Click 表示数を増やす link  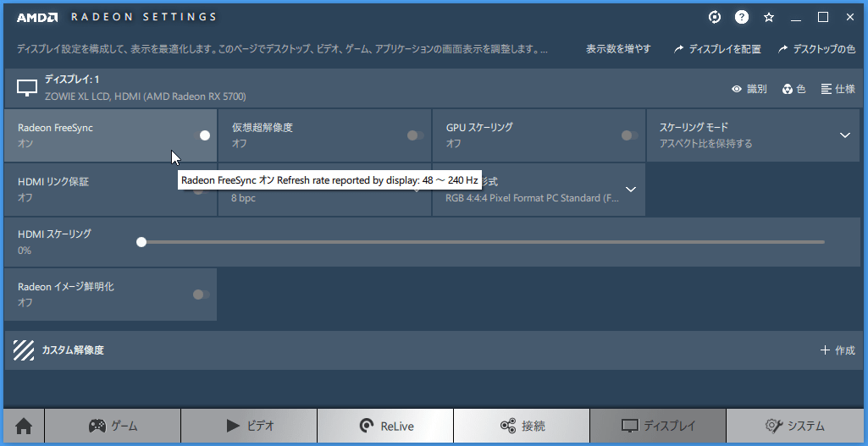point(618,49)
